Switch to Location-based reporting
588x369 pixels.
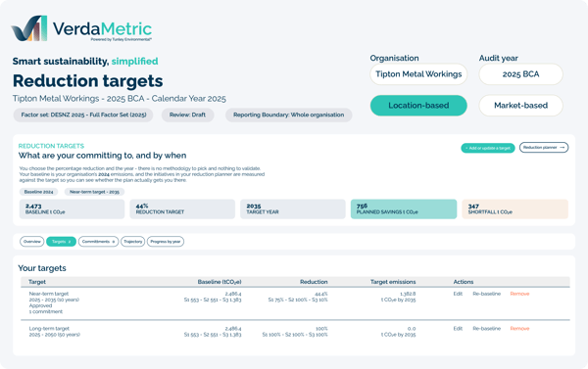pos(418,106)
